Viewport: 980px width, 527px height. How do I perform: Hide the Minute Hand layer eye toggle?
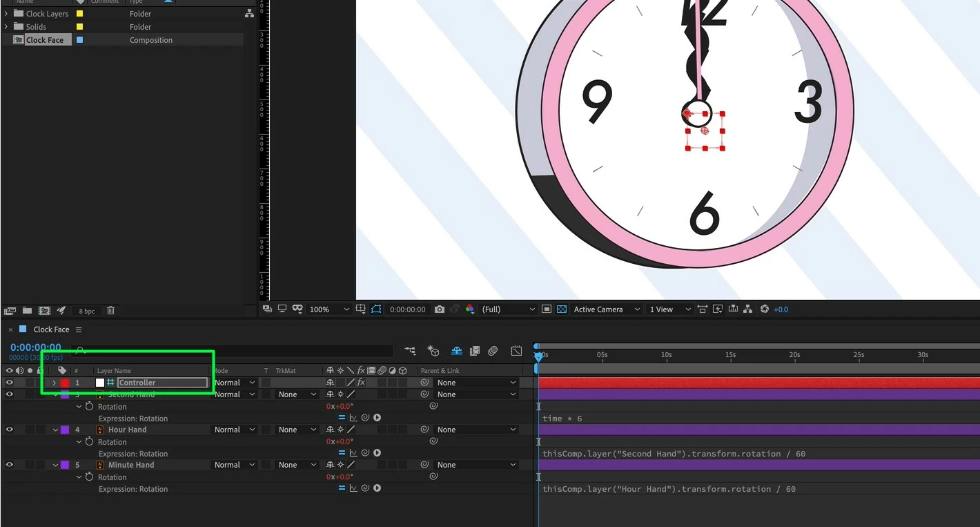coord(10,465)
